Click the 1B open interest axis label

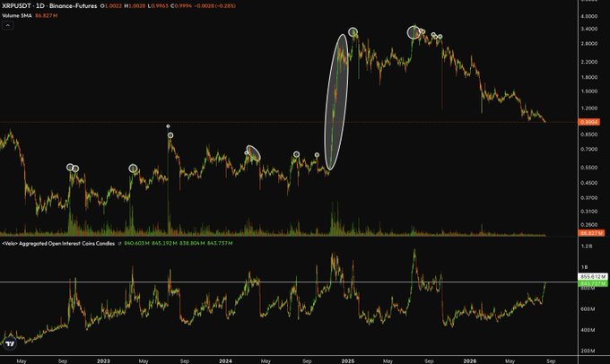(x=584, y=267)
